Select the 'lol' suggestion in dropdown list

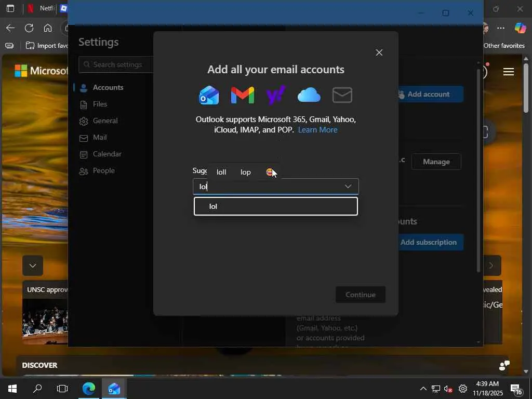(275, 206)
